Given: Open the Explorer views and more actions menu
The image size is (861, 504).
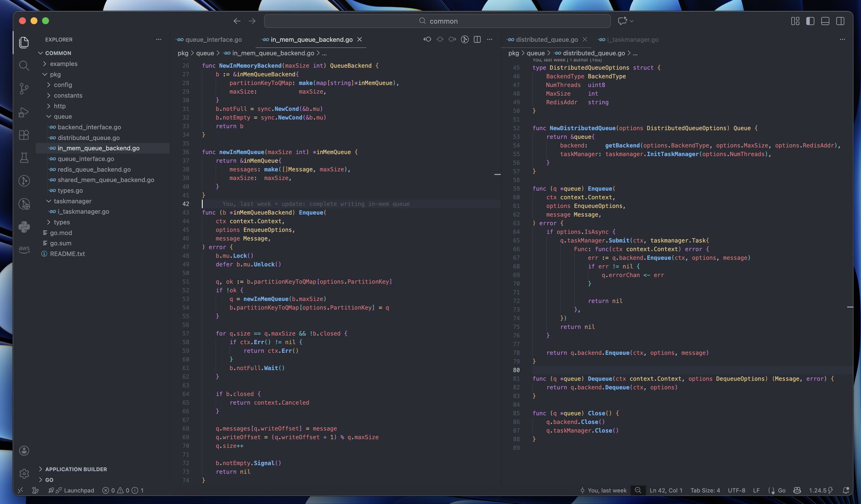Looking at the screenshot, I should (x=158, y=40).
